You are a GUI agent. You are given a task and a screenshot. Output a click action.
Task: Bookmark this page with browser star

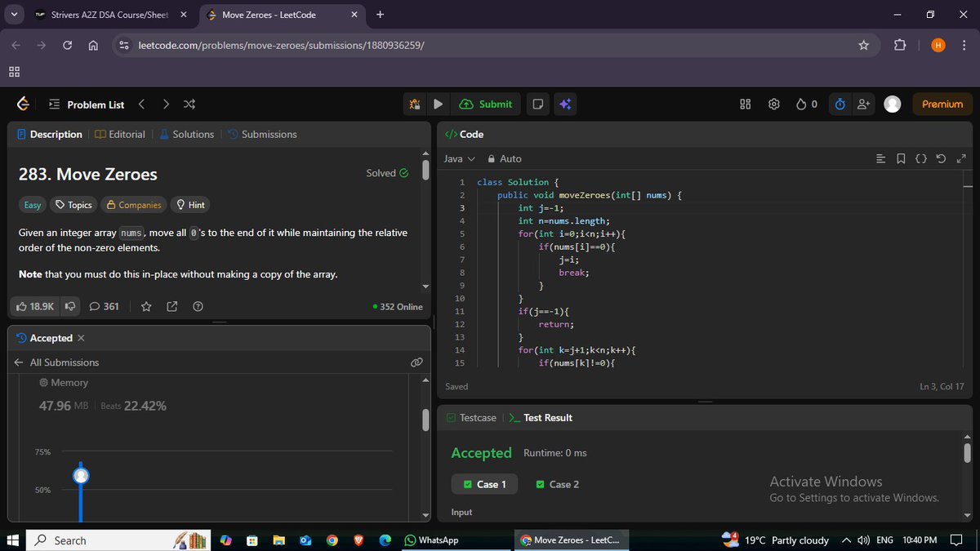click(863, 45)
